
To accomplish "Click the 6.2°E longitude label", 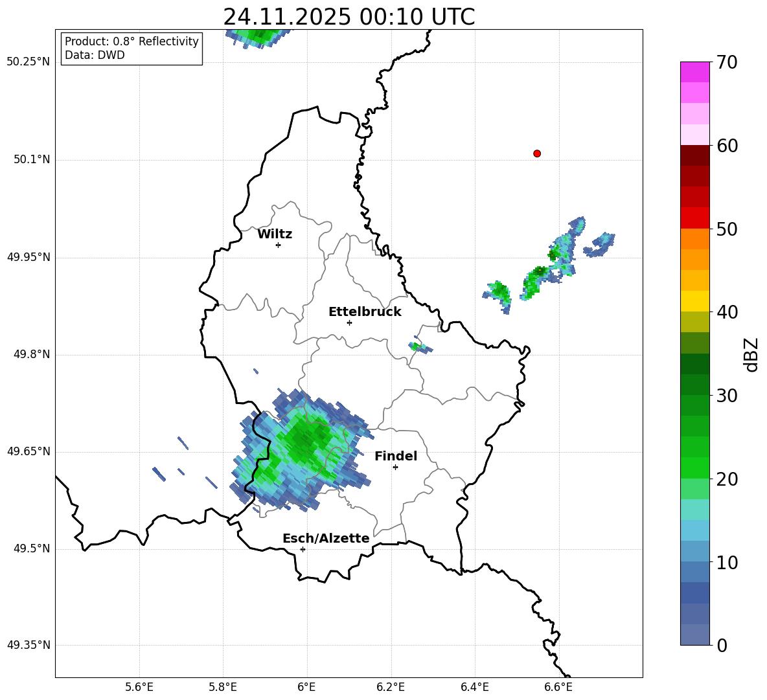I will tap(391, 687).
